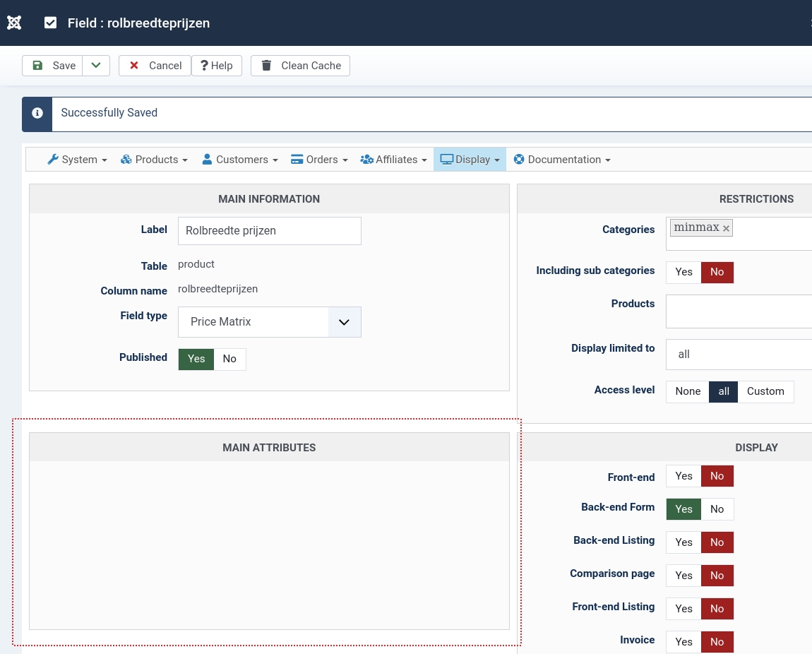Image resolution: width=812 pixels, height=654 pixels.
Task: Open the System menu
Action: coord(77,160)
